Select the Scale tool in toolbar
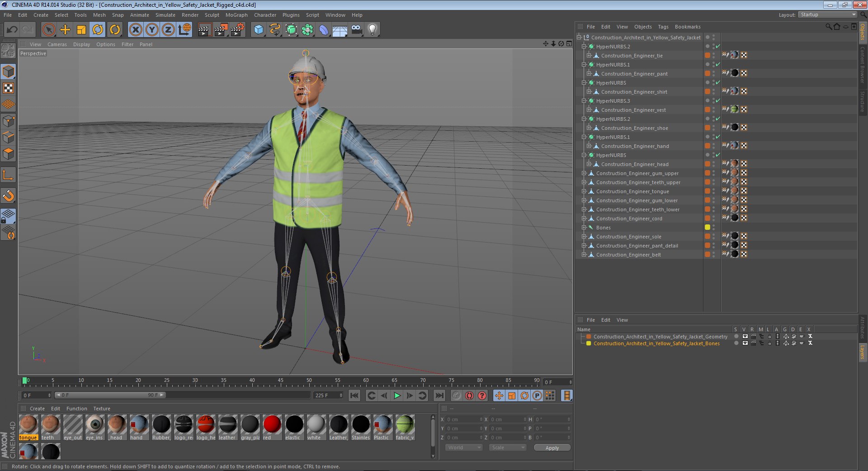Image resolution: width=868 pixels, height=471 pixels. [x=81, y=30]
